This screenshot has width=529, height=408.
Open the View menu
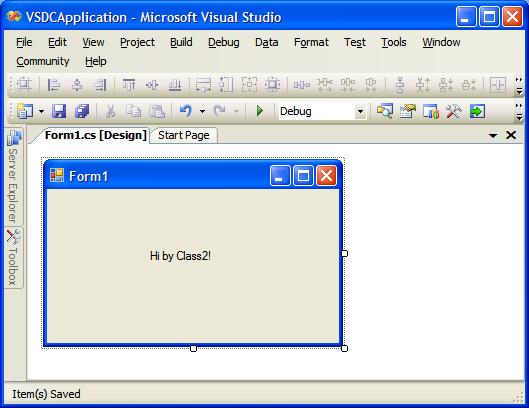[x=93, y=42]
